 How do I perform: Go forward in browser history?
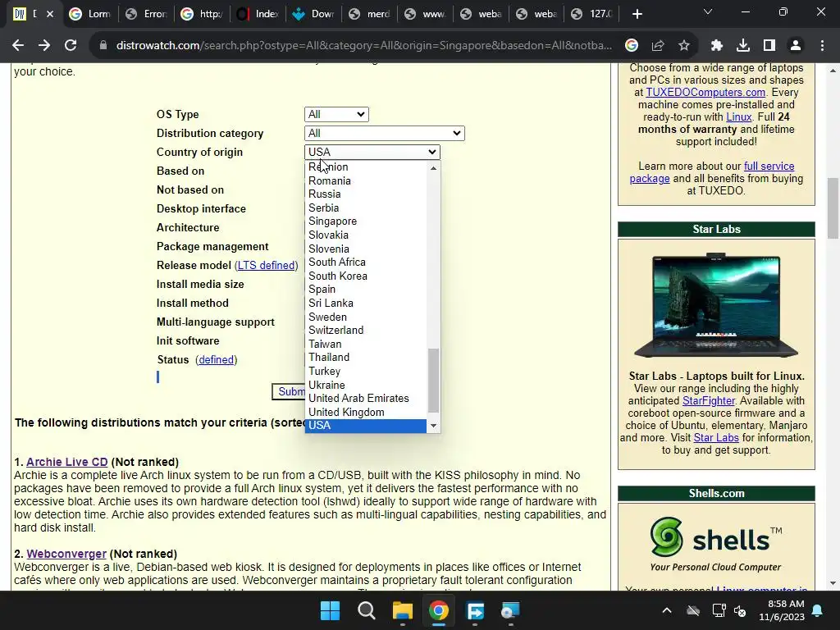[x=44, y=46]
